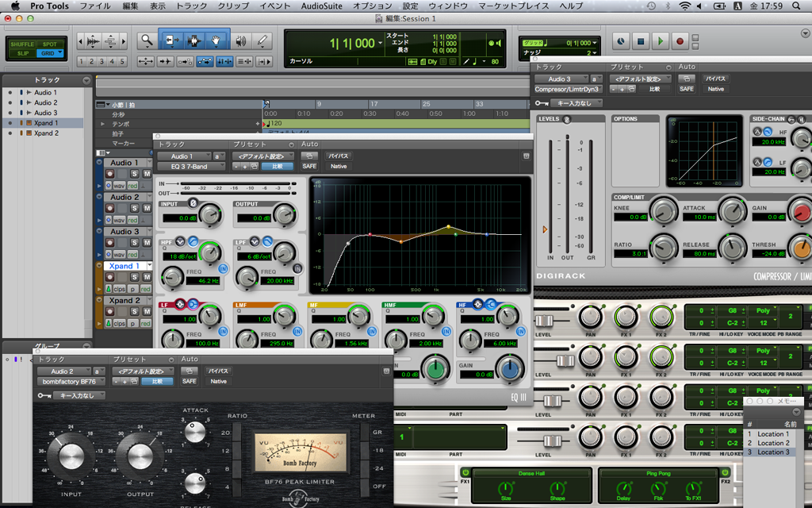Open the AudioSuite menu
812x508 pixels.
pos(322,6)
